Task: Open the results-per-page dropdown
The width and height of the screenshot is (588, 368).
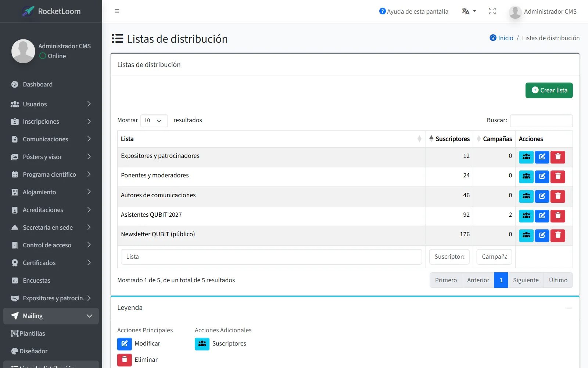Action: (154, 121)
